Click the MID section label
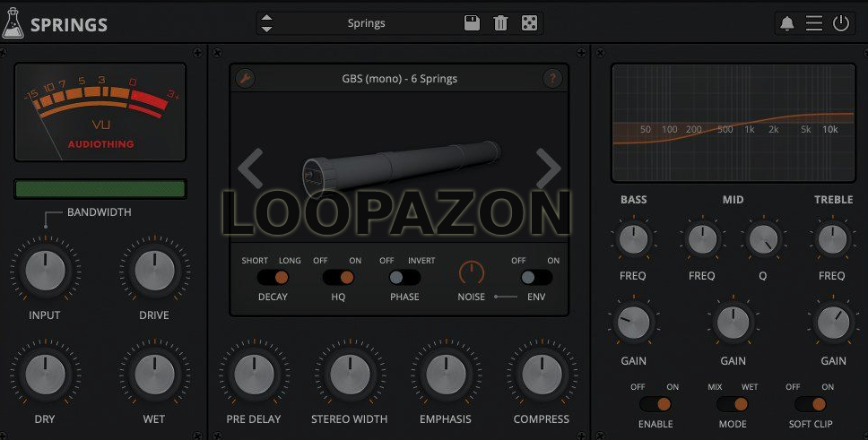This screenshot has height=440, width=868. pyautogui.click(x=733, y=200)
